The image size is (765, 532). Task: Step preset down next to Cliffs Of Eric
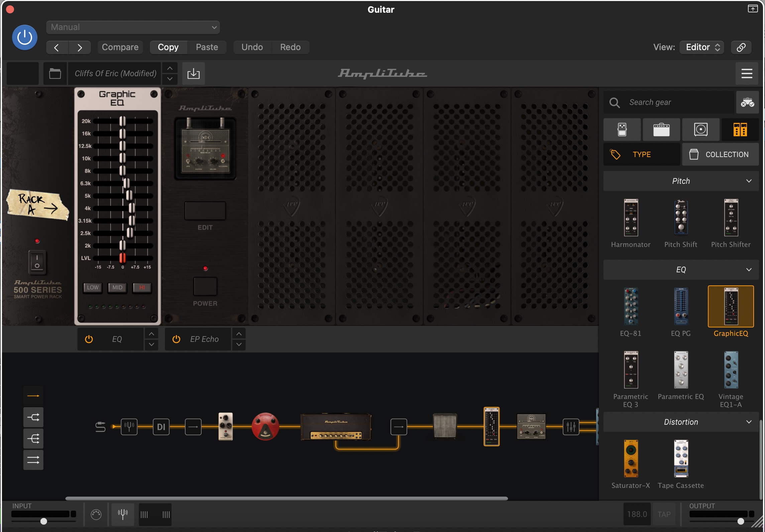point(170,79)
